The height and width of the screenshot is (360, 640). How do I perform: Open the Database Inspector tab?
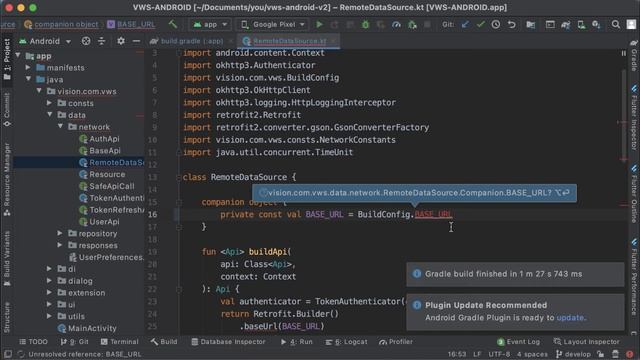[229, 342]
